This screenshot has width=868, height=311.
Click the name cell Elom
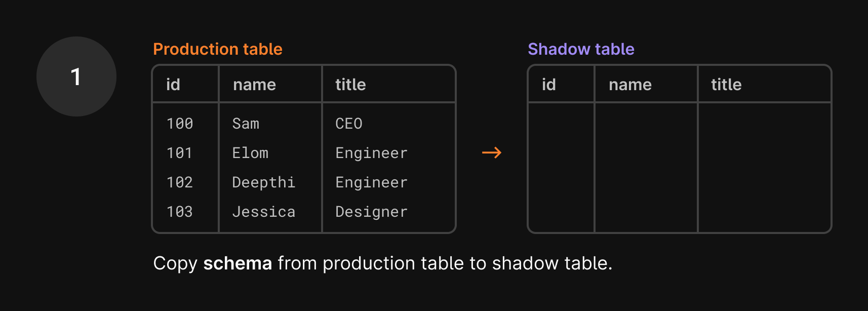pos(250,153)
